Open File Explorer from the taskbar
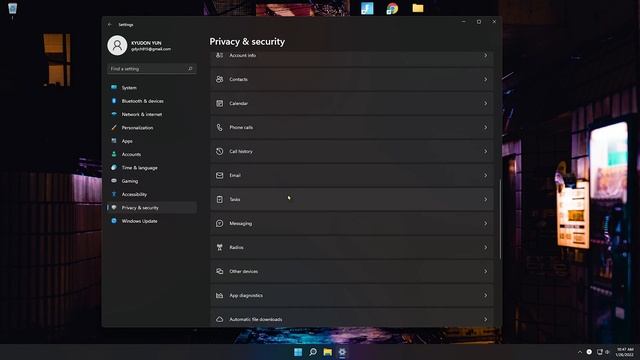 tap(328, 352)
